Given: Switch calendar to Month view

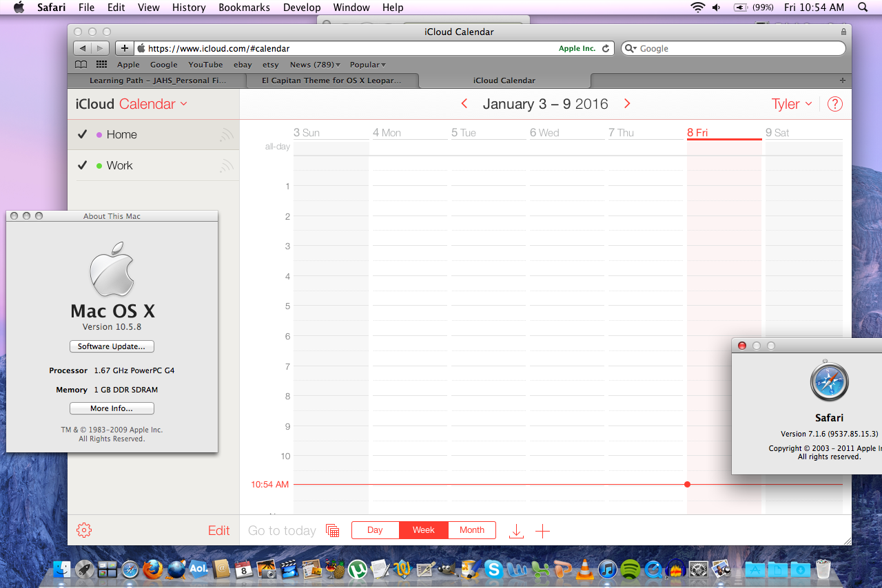Looking at the screenshot, I should [472, 530].
